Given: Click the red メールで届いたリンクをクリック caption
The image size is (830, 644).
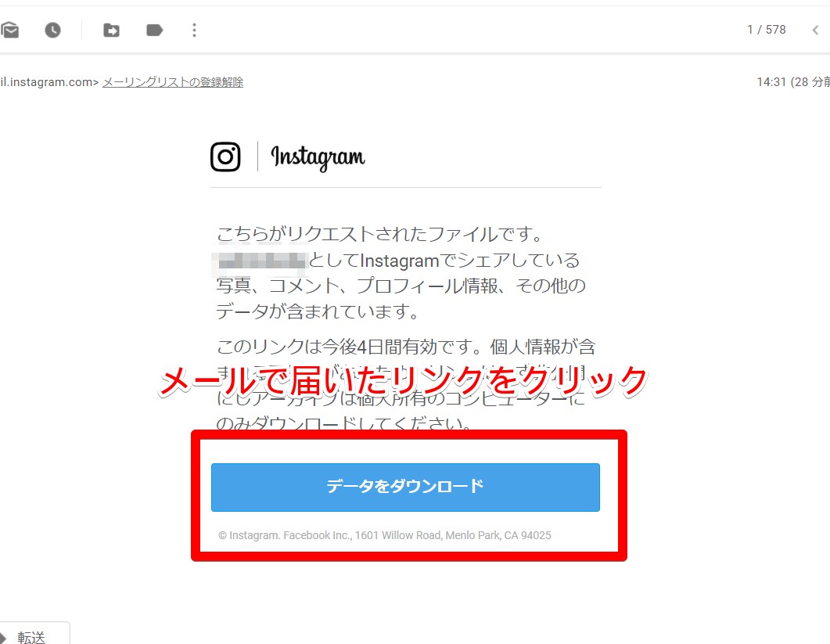Looking at the screenshot, I should tap(404, 381).
